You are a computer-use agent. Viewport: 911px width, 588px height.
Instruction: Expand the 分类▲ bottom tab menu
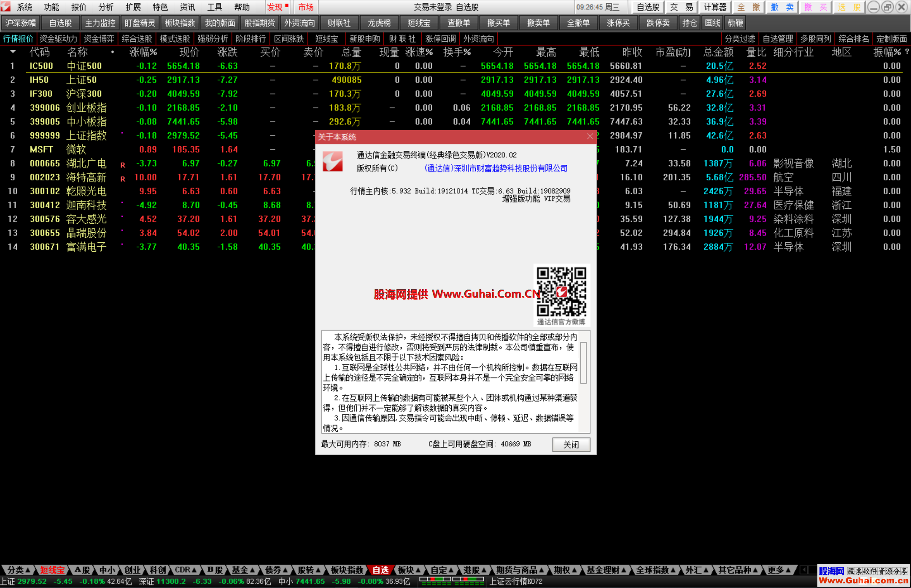19,570
